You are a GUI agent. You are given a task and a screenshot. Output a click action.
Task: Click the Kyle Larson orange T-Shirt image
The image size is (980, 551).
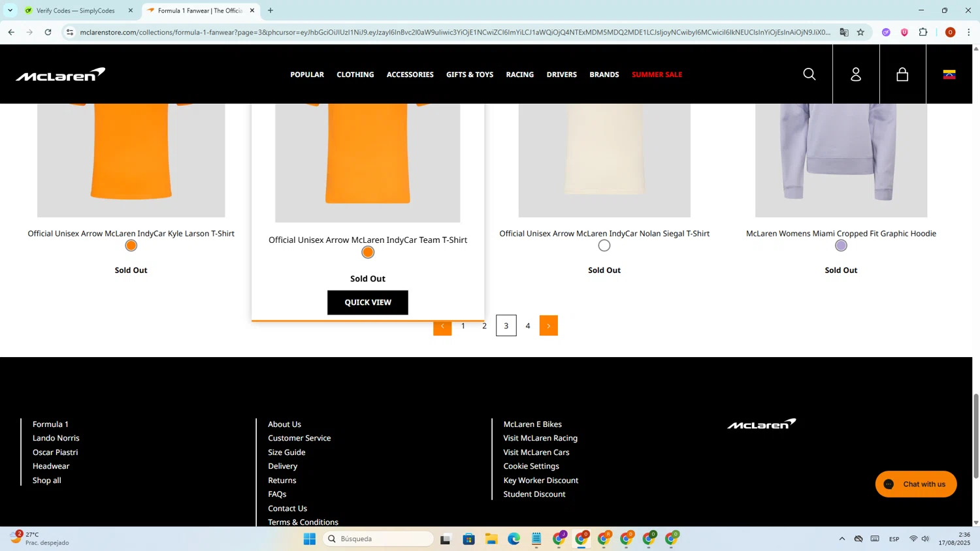[x=131, y=160]
